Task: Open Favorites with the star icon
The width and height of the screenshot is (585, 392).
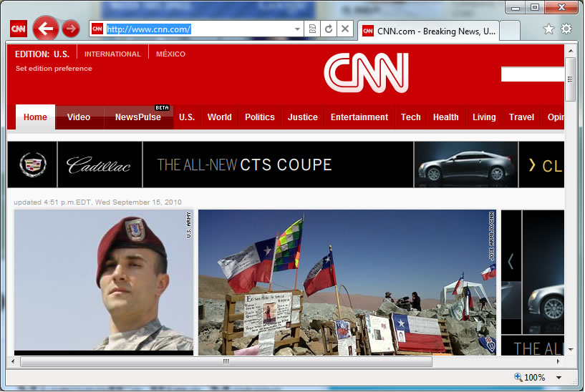Action: click(x=548, y=29)
